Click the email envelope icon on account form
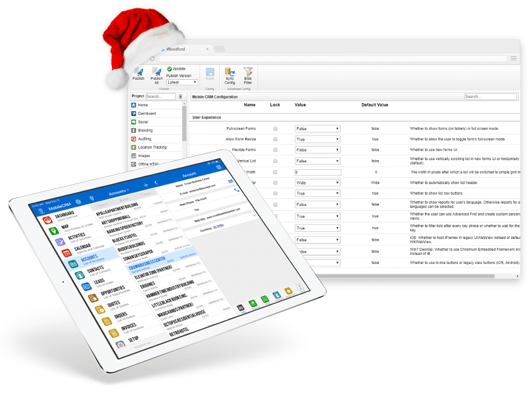 230,181
